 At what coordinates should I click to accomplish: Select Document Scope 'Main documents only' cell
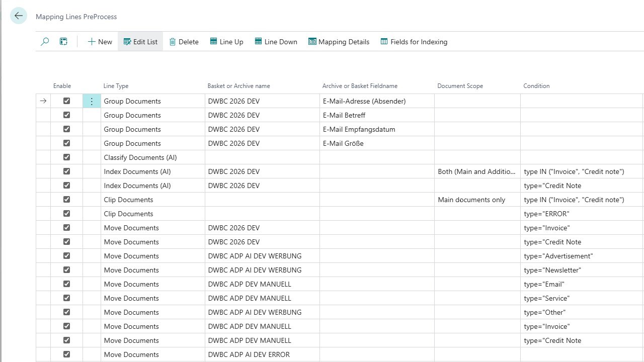[477, 200]
